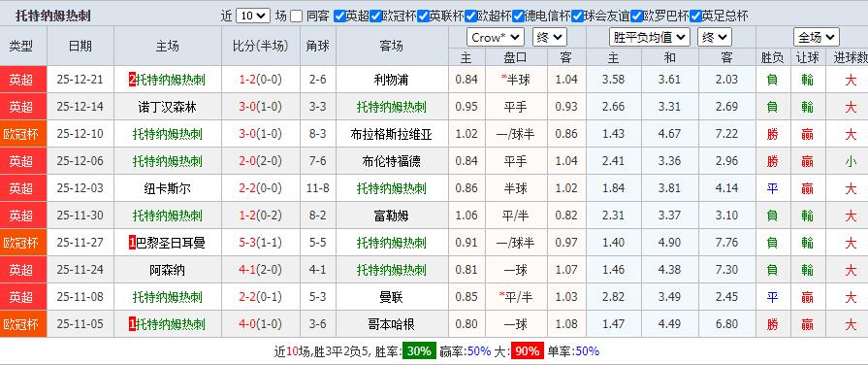Click away team 利物浦
Screen dimensions: 868x365
392,80
